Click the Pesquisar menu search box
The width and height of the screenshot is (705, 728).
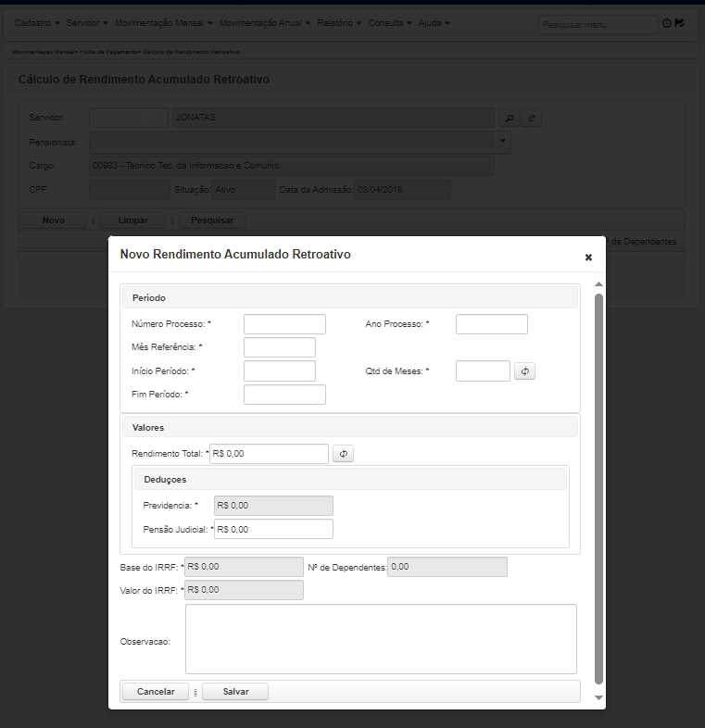(598, 24)
